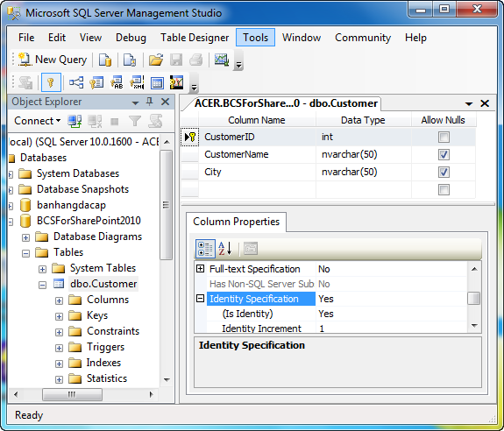Click the Object Explorer vertical scrollbar thumb
Screen dimensions: 504x431
point(167,205)
